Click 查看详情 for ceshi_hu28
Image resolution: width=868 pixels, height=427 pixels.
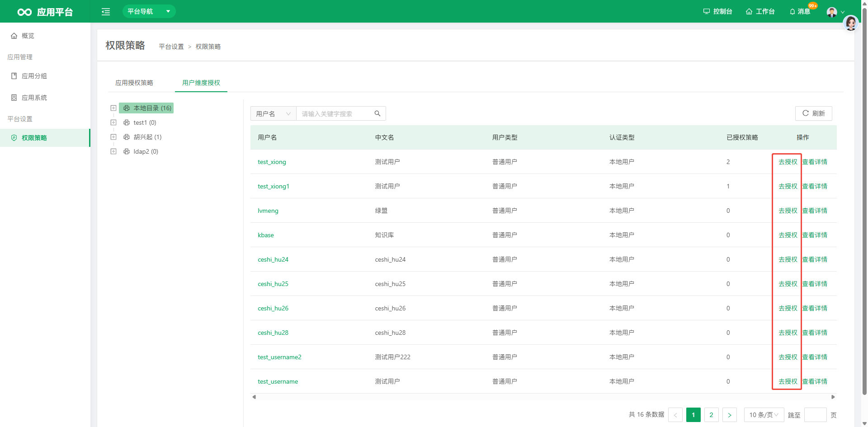pyautogui.click(x=815, y=333)
